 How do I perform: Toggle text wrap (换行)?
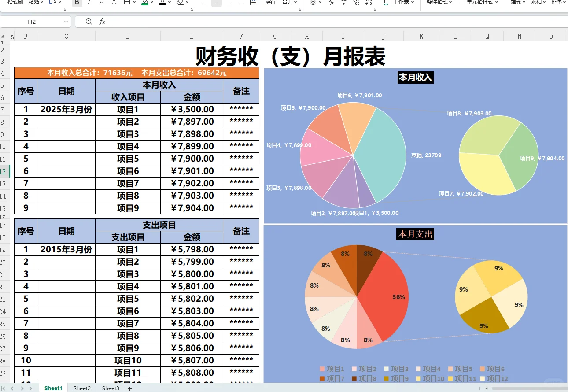270,2
